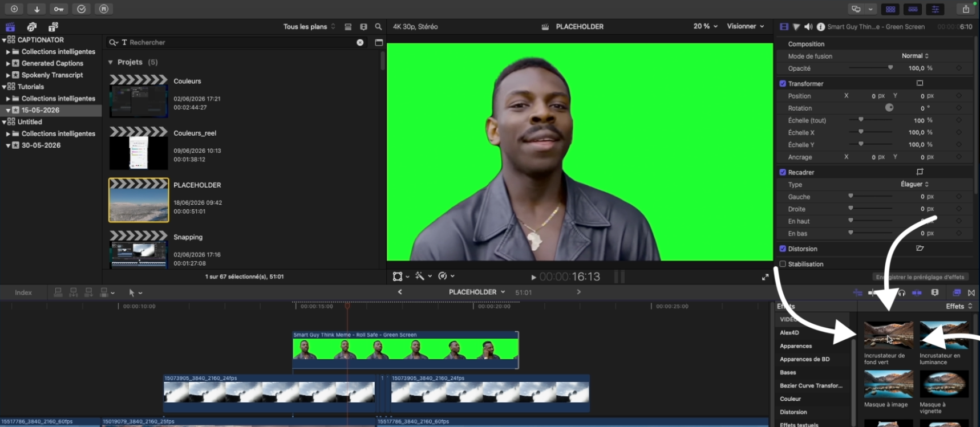This screenshot has height=427, width=980.
Task: Click the background tasks checkmark icon
Action: (82, 9)
